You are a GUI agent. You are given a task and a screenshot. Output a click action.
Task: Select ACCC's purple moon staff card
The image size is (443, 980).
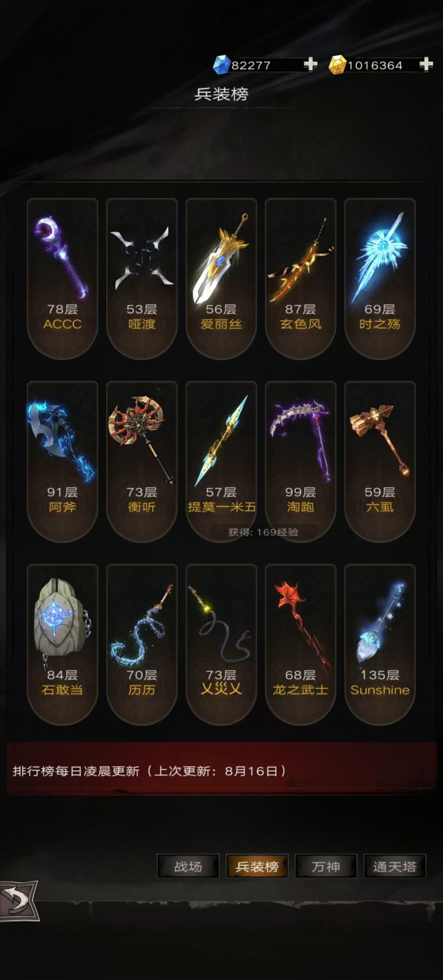coord(62,279)
